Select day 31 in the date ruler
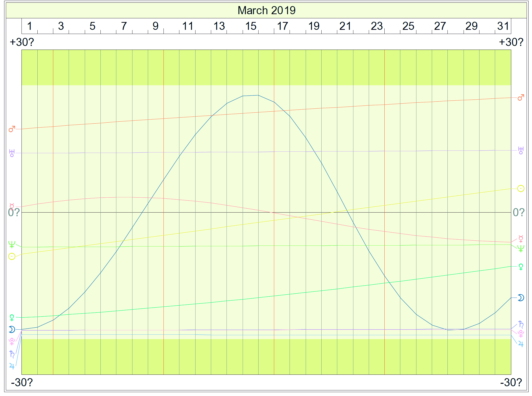The height and width of the screenshot is (396, 532). click(503, 26)
